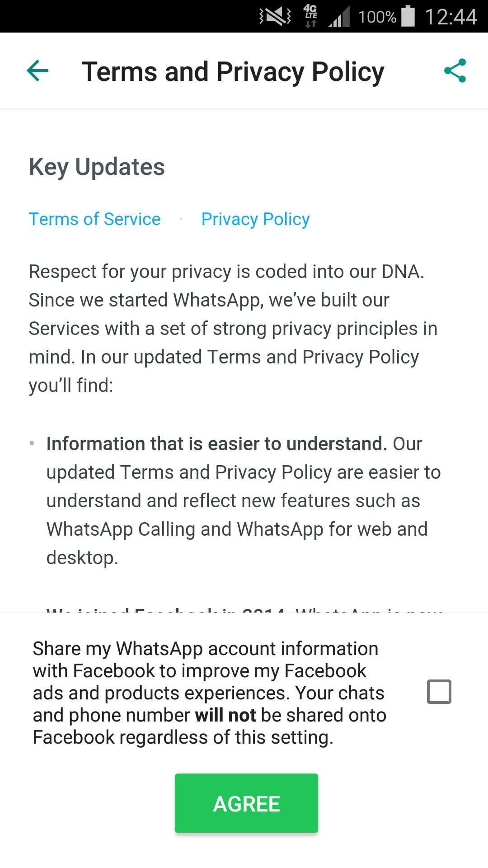Tap bold 'Information that is easier to understand'
This screenshot has width=488, height=868.
[217, 444]
